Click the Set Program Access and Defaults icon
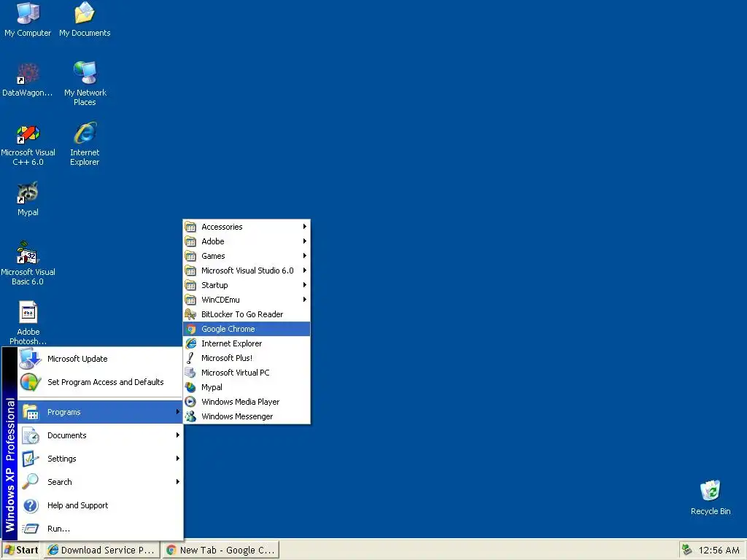747x560 pixels. click(31, 382)
